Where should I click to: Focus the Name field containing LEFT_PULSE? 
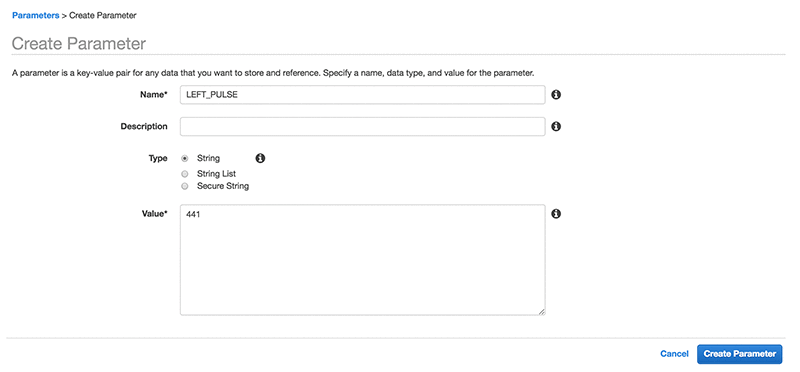click(x=362, y=95)
